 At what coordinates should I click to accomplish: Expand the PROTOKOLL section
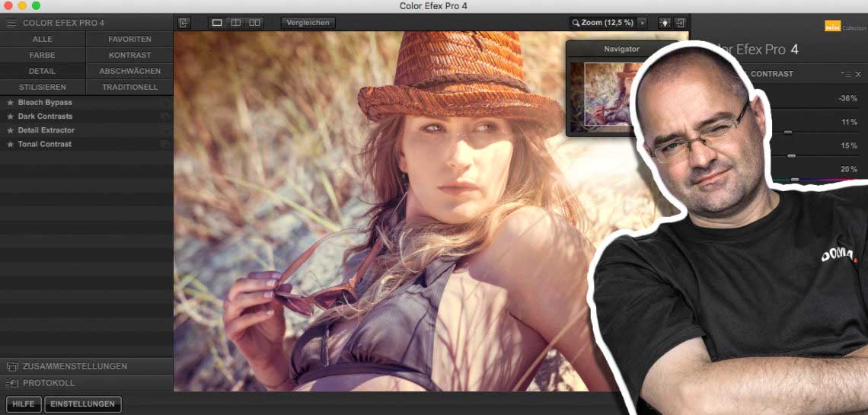coord(86,383)
